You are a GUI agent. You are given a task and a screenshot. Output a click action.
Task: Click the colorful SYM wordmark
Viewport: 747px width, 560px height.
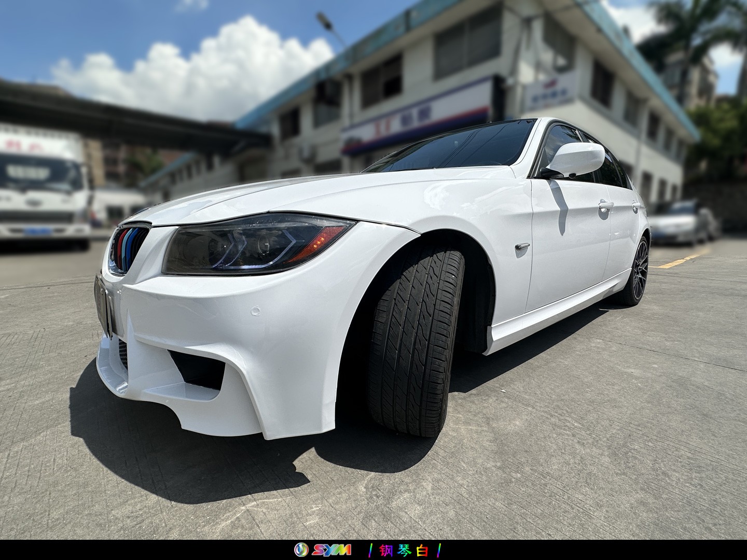point(331,550)
